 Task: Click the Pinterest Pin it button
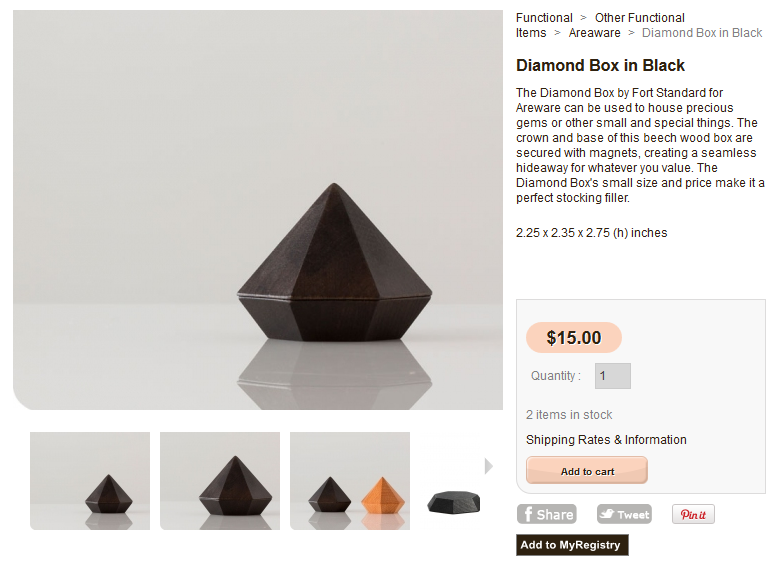(x=693, y=514)
